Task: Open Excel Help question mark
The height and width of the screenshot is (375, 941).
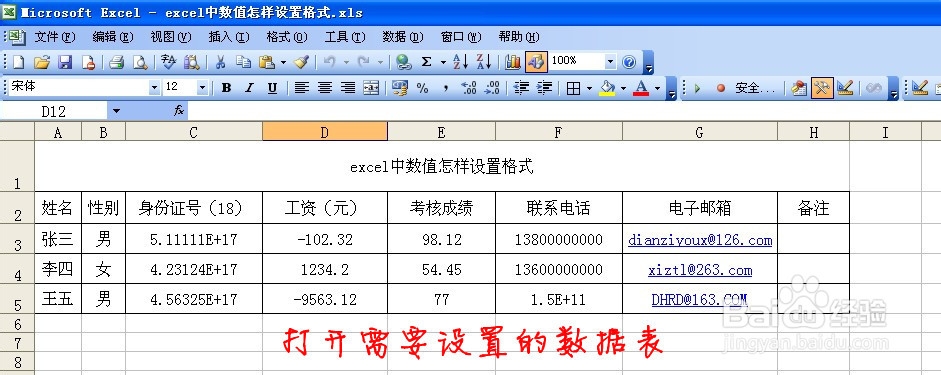Action: coord(629,62)
